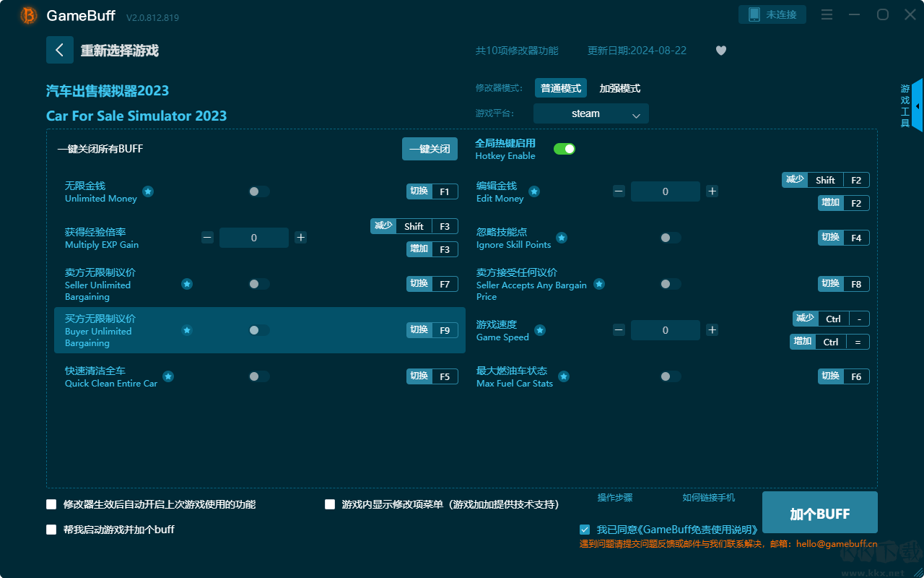Go back with the arrow button
This screenshot has height=578, width=924.
pyautogui.click(x=60, y=50)
